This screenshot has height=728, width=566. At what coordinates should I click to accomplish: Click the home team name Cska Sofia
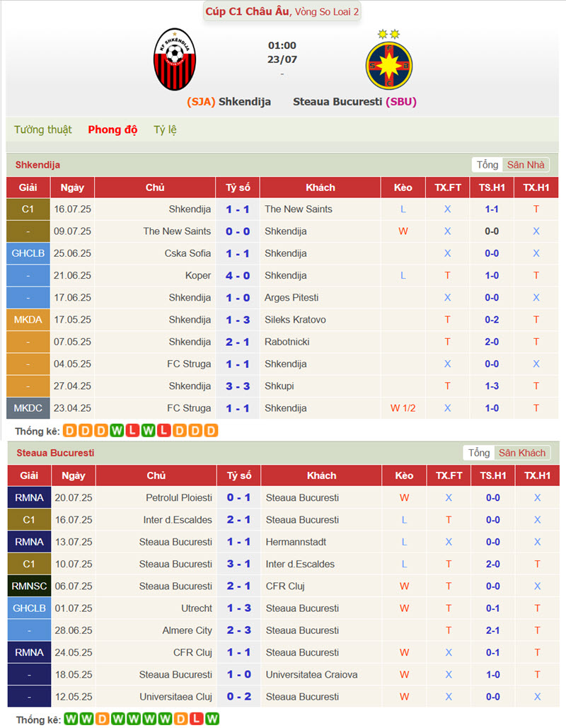(x=187, y=253)
